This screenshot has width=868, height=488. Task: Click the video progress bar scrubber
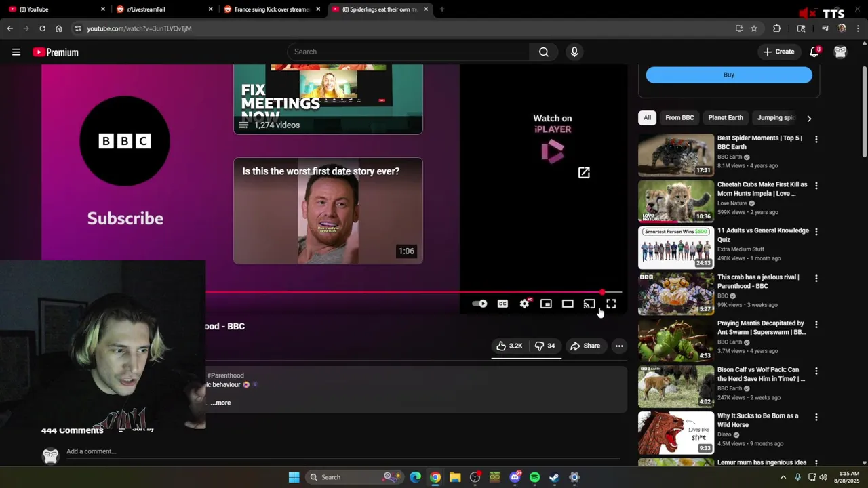click(x=603, y=292)
